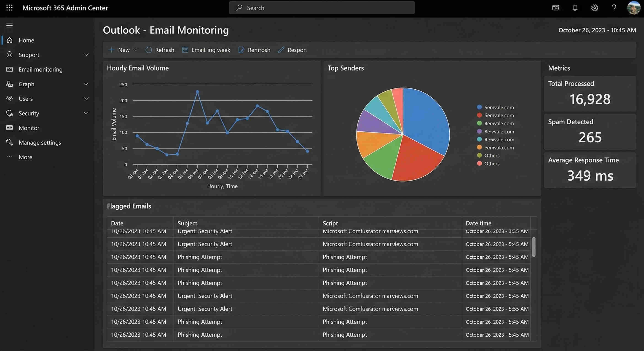Click the orange eemvala.com legend swatch

[479, 147]
